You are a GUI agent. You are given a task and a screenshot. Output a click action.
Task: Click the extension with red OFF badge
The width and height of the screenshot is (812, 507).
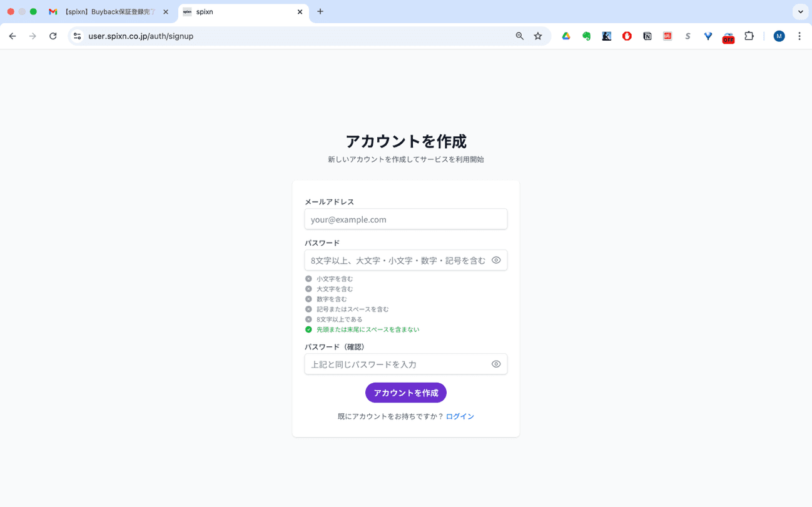pyautogui.click(x=728, y=38)
